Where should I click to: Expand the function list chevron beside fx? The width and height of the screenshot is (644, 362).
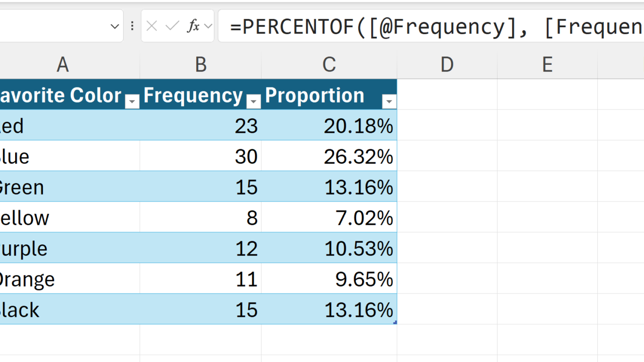[208, 26]
